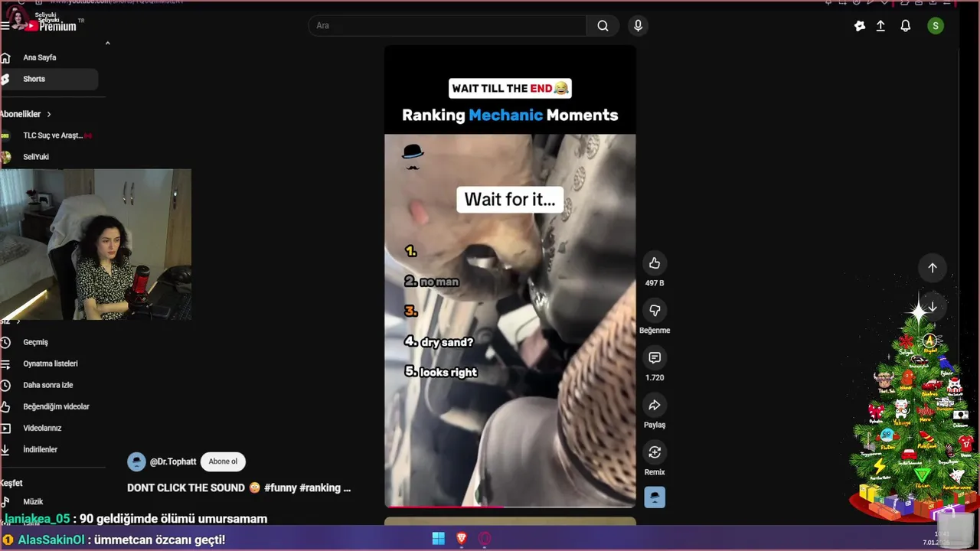Open @Dr.Tophatt channel name
Viewport: 980px width, 551px height.
pos(173,461)
